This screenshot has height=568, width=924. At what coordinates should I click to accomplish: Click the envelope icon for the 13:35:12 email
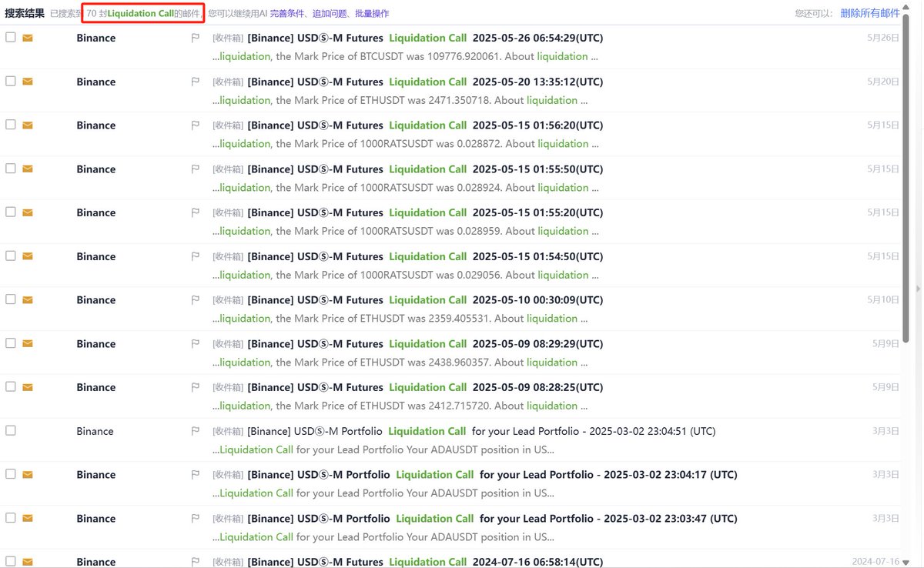click(x=28, y=82)
